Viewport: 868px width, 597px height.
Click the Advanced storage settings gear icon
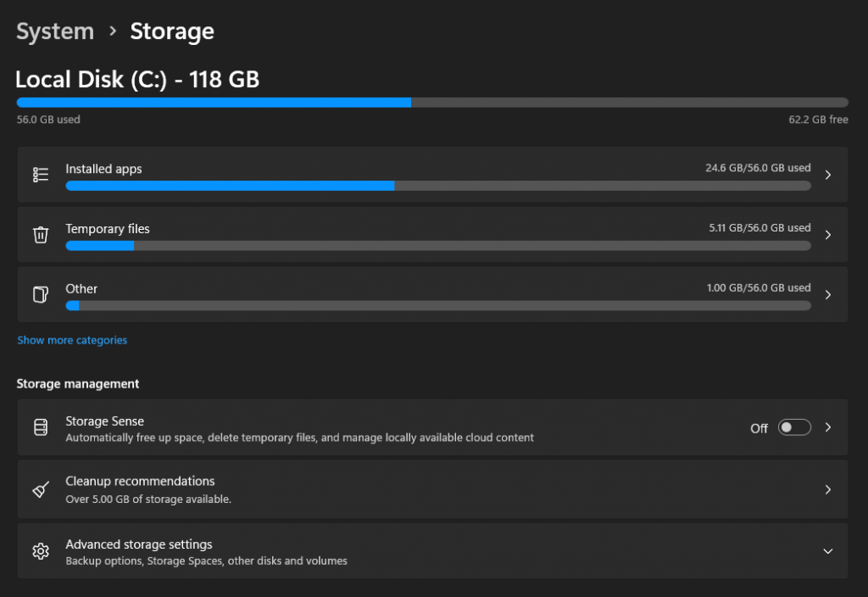[41, 551]
